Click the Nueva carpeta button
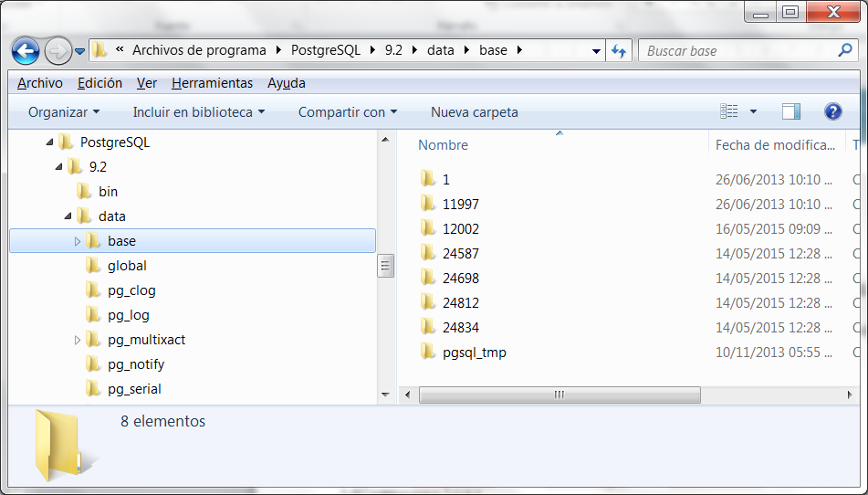The width and height of the screenshot is (868, 495). tap(474, 112)
